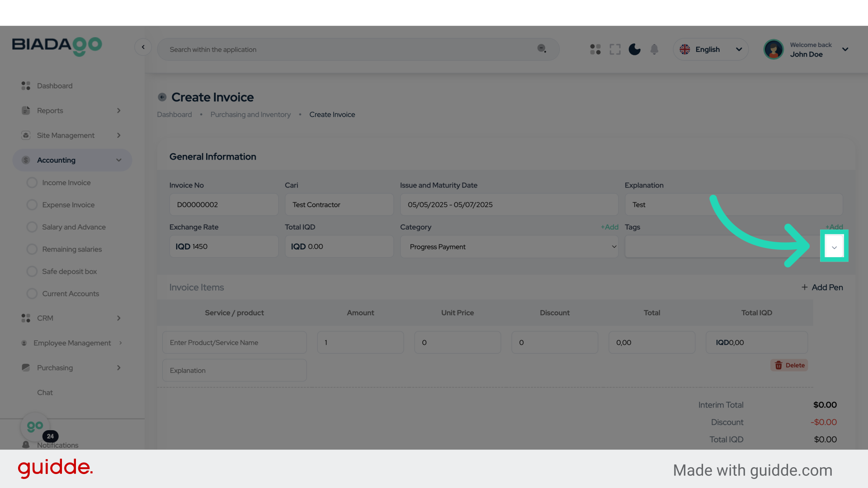Open the Category Progress Payment dropdown
This screenshot has width=868, height=488.
click(x=509, y=247)
